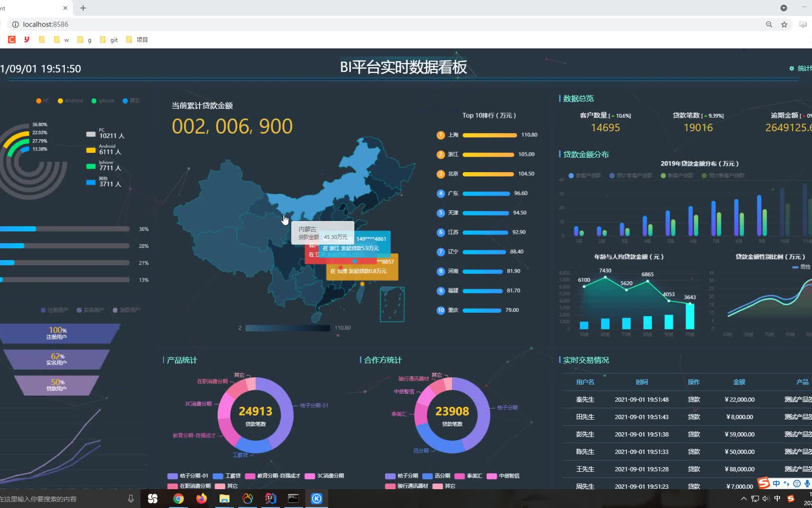The width and height of the screenshot is (812, 508).
Task: Toggle the PC legend item
Action: click(43, 101)
